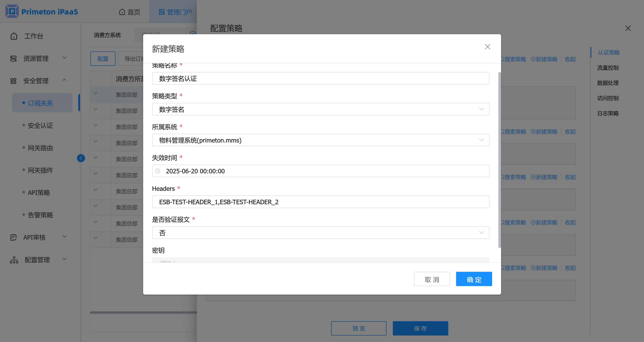The width and height of the screenshot is (644, 342).
Task: Collapse the 安全管理 sidebar section
Action: point(64,80)
